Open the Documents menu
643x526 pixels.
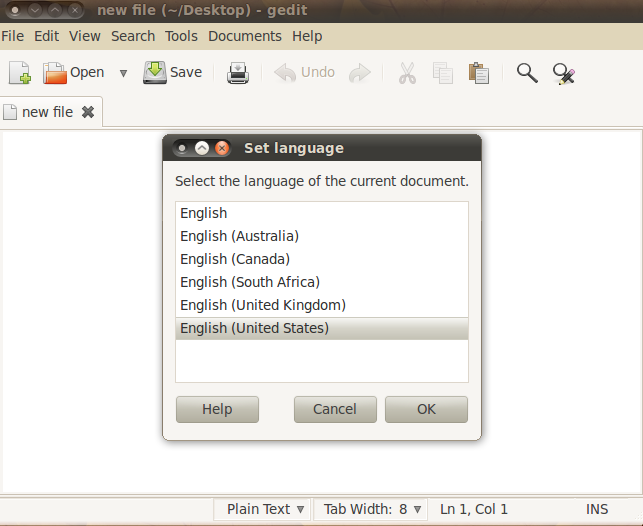pos(245,36)
